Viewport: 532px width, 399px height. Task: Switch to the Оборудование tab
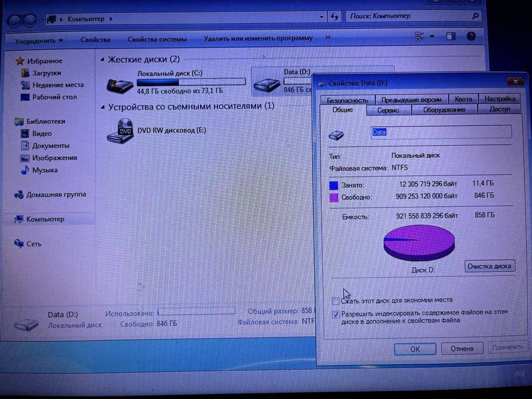[x=444, y=109]
